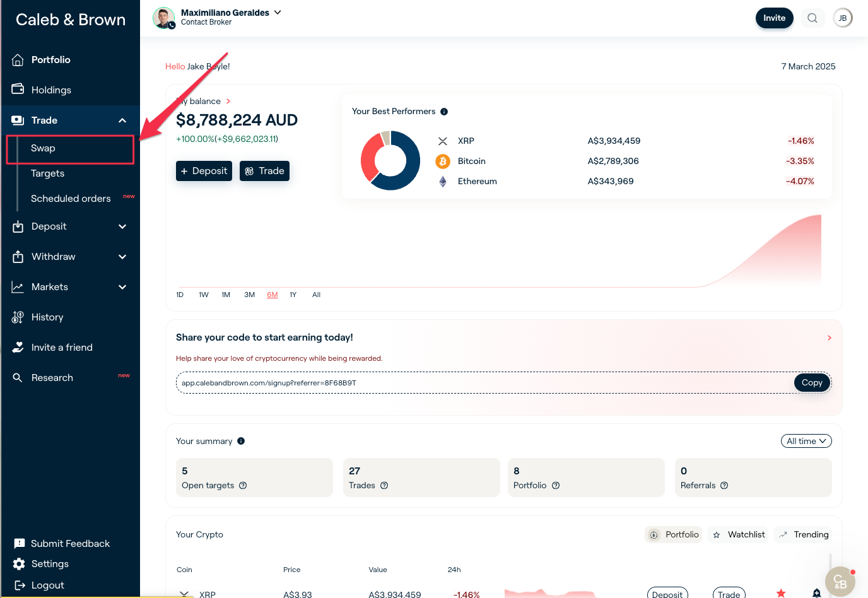Image resolution: width=868 pixels, height=598 pixels.
Task: Click the info icon beside Your summary
Action: [x=241, y=442]
